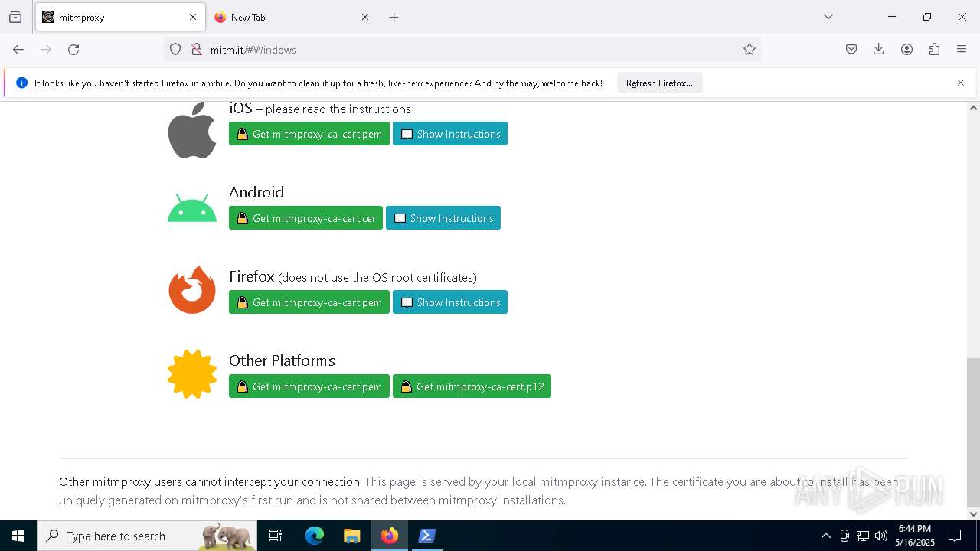Click the taskbar search box

pos(148,536)
